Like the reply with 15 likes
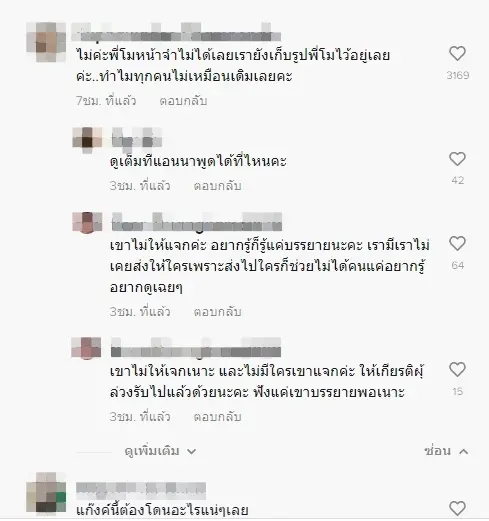Image resolution: width=489 pixels, height=521 pixels. (x=457, y=370)
